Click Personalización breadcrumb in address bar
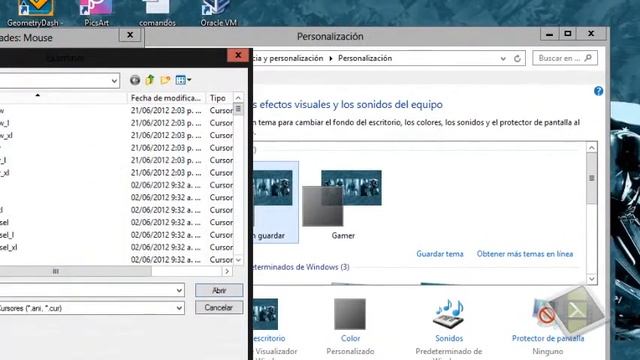The width and height of the screenshot is (640, 360). pyautogui.click(x=365, y=58)
